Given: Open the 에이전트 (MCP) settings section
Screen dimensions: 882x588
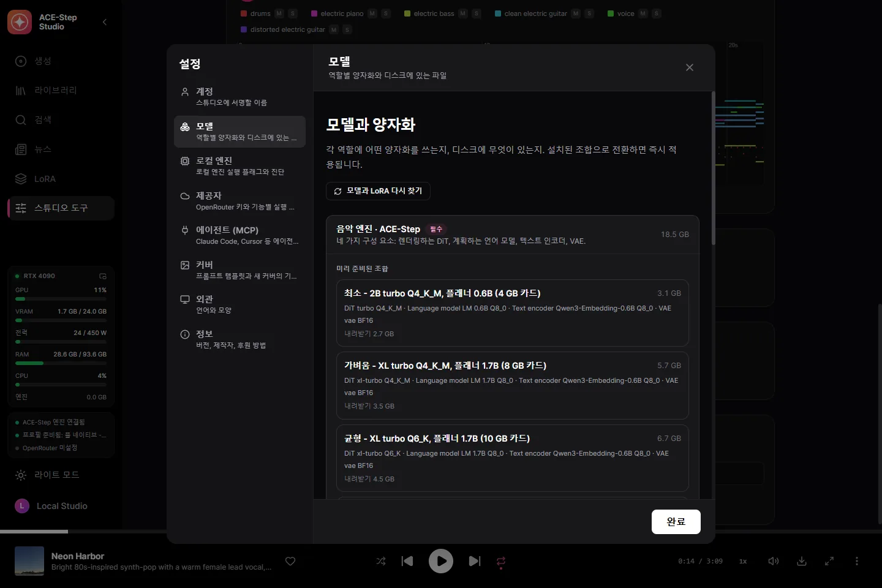Looking at the screenshot, I should click(x=239, y=235).
